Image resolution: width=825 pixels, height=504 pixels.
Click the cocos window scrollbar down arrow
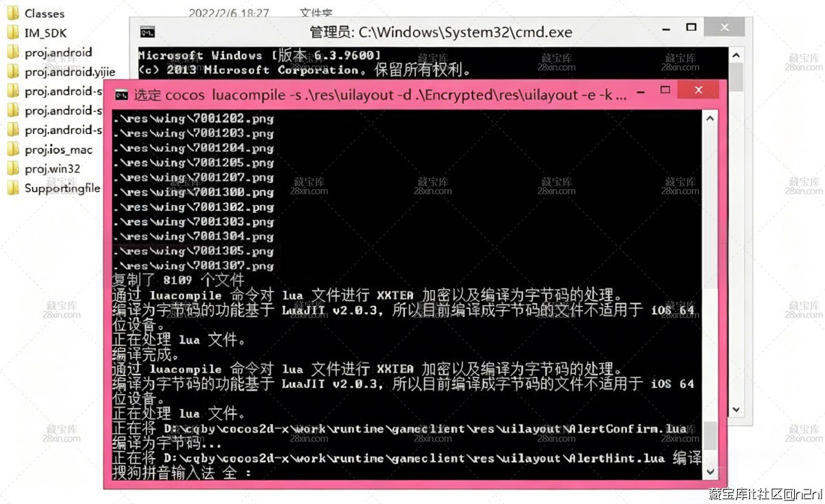pyautogui.click(x=709, y=471)
